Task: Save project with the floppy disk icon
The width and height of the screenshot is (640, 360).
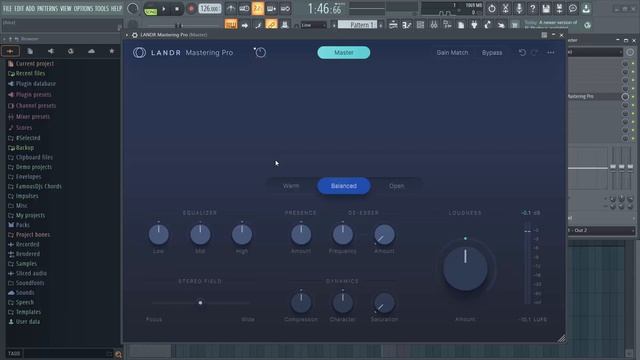Action: click(546, 8)
